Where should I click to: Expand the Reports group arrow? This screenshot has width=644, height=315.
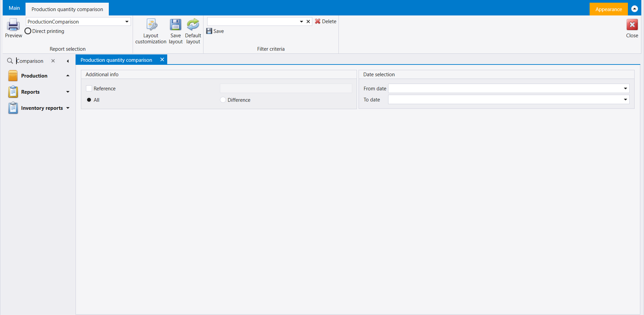tap(68, 92)
